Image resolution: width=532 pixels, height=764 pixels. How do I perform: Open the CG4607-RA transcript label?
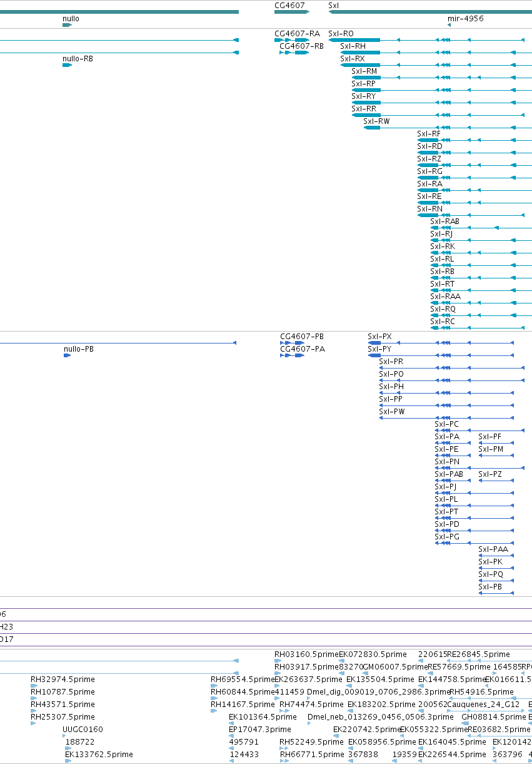coord(297,34)
